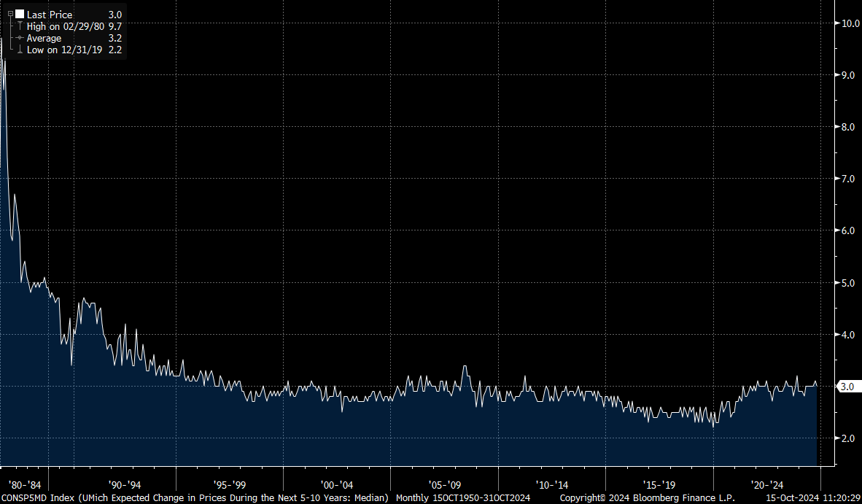The height and width of the screenshot is (504, 862).
Task: Select 'High on 02/29/80' legend row
Action: 66,26
